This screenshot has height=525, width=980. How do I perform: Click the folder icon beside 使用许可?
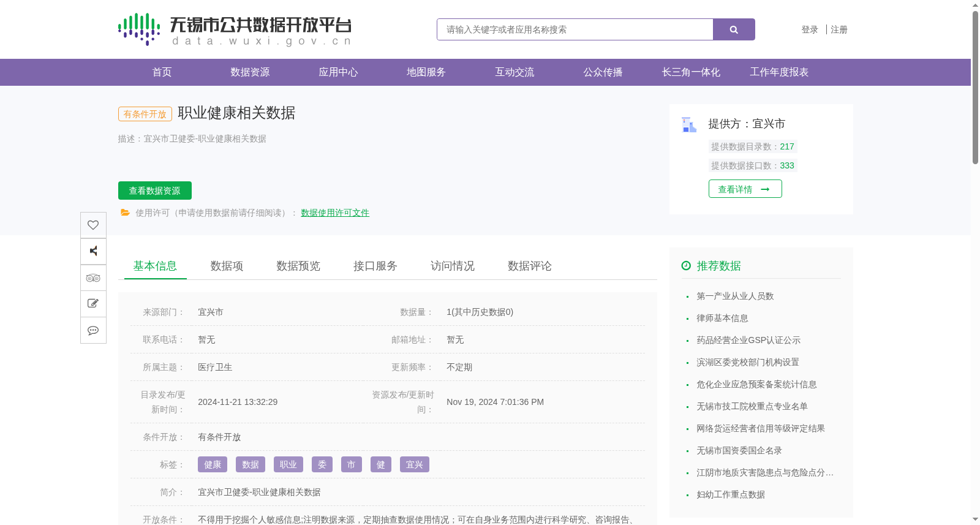(125, 213)
